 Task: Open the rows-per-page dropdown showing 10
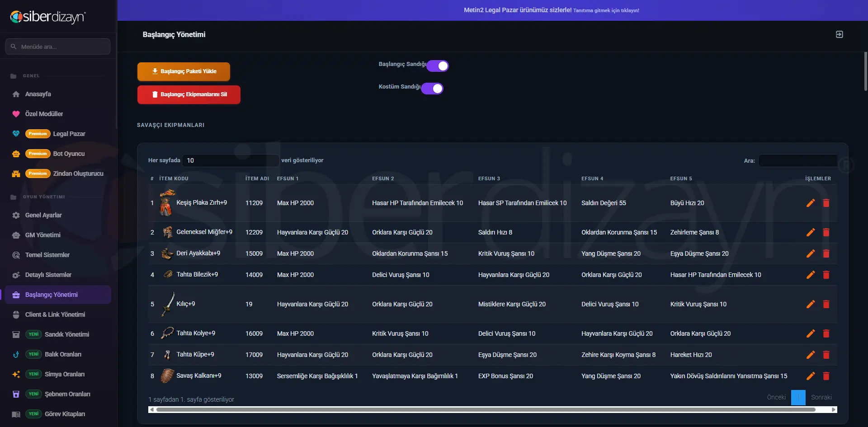click(x=231, y=160)
